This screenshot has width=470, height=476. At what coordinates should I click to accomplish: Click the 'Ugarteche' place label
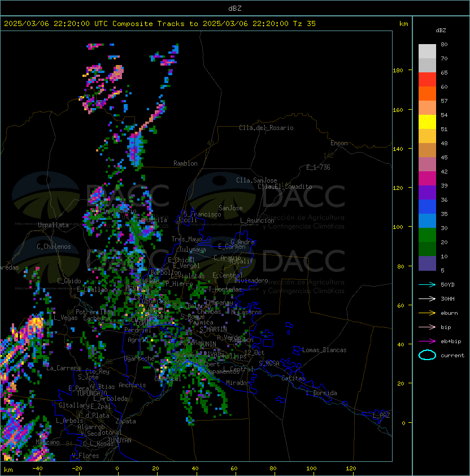140,358
